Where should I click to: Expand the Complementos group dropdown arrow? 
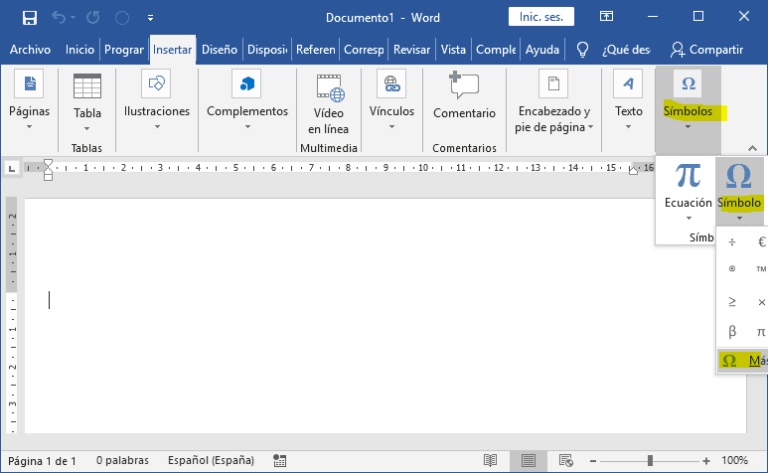248,127
